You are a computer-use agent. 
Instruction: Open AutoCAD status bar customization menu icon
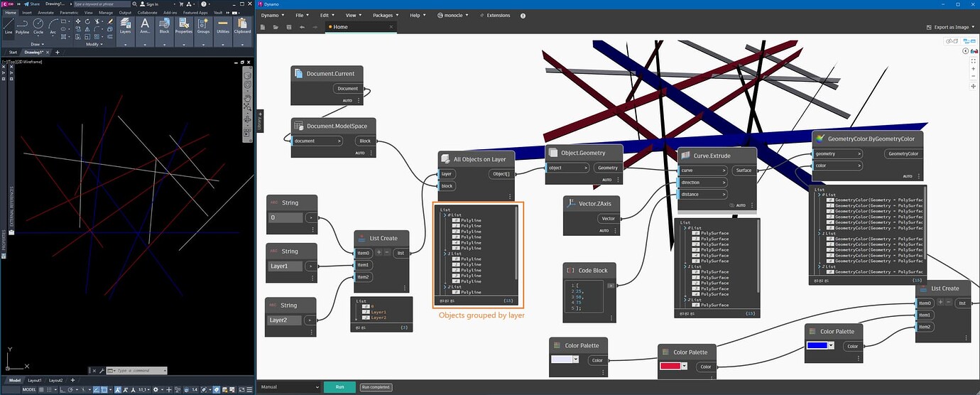(249, 389)
